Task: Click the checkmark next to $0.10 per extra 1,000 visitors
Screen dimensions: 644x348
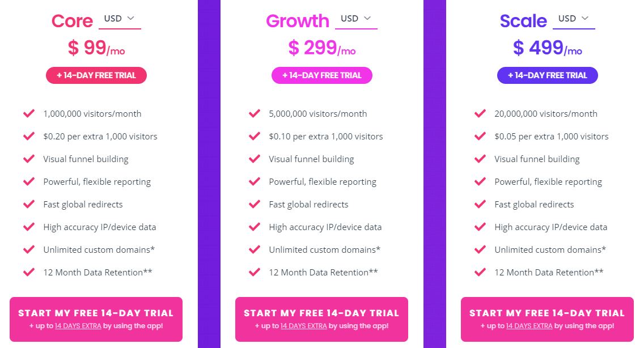Action: pyautogui.click(x=255, y=136)
